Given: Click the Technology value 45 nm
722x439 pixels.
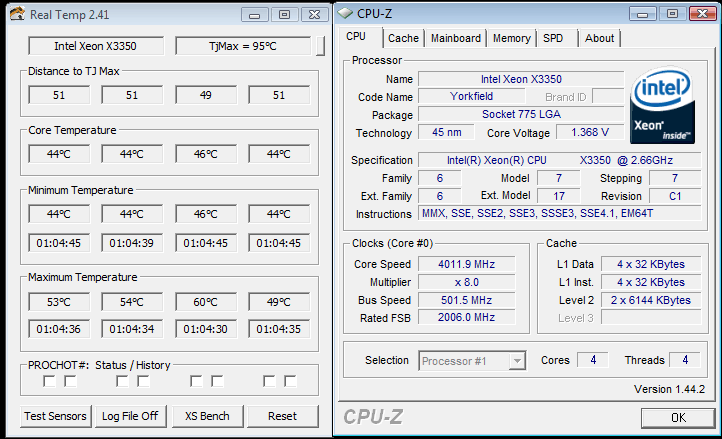Looking at the screenshot, I should coord(446,133).
